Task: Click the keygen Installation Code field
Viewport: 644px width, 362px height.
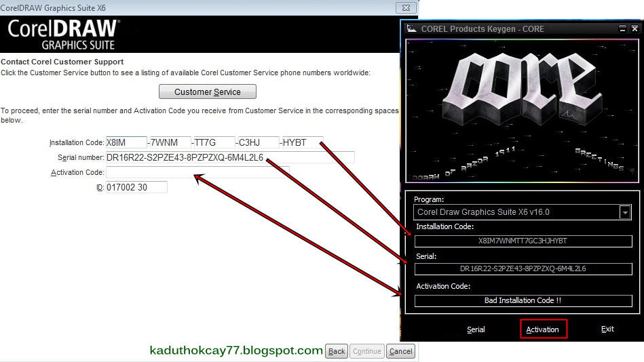Action: coord(523,241)
